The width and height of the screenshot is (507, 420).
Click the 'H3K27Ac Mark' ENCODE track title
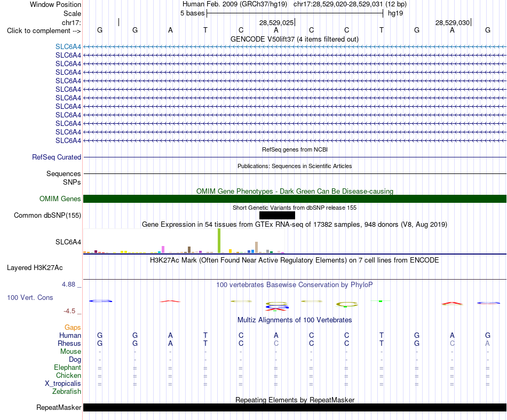295,260
